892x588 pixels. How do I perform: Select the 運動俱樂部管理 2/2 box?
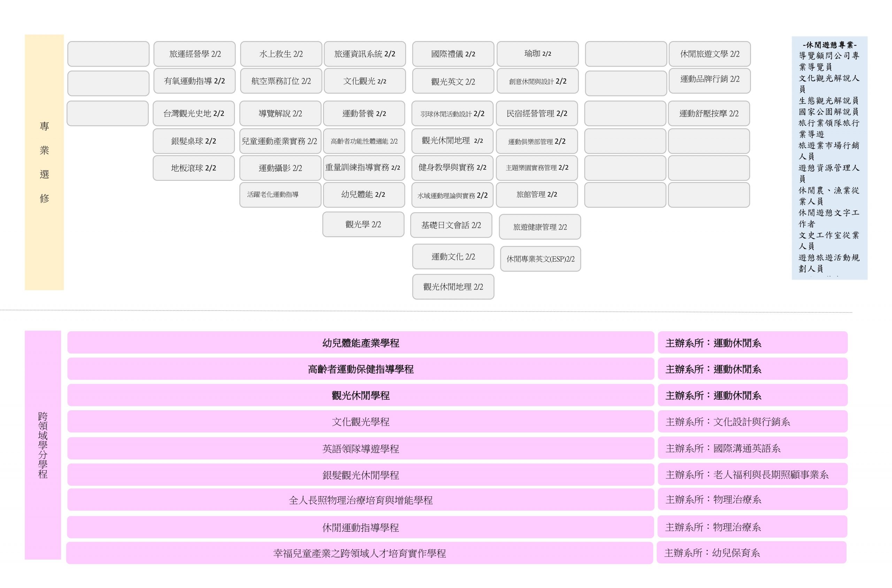[537, 141]
